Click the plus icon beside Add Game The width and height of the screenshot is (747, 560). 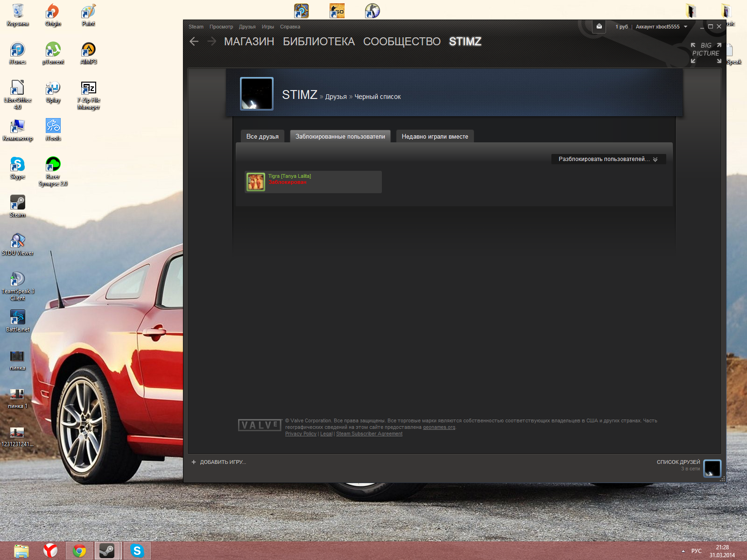(194, 462)
